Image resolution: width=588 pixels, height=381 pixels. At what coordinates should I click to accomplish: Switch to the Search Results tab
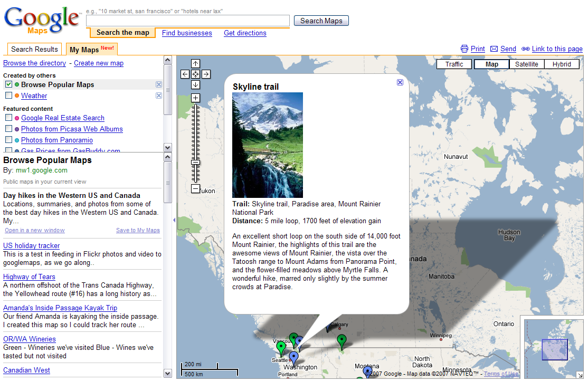[x=34, y=49]
